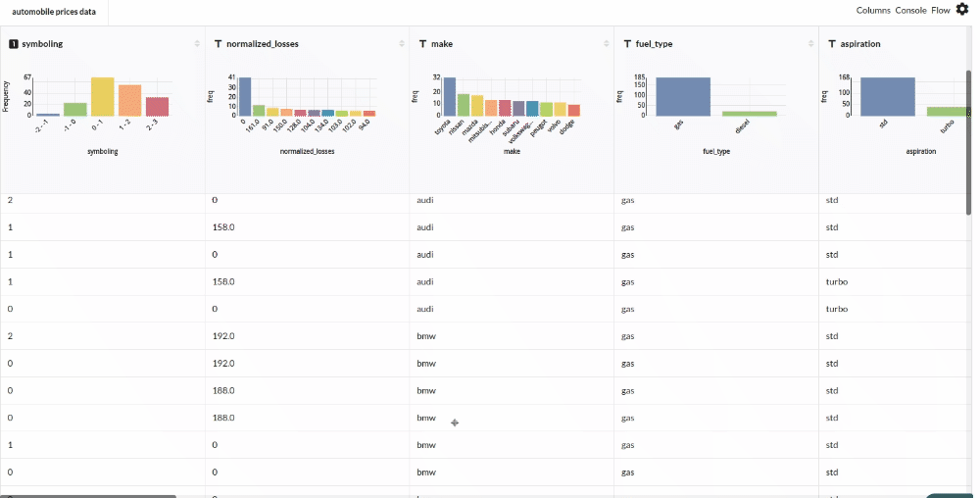Click the dodge axis label in make chart
Viewport: 980px width, 498px height.
(x=566, y=126)
